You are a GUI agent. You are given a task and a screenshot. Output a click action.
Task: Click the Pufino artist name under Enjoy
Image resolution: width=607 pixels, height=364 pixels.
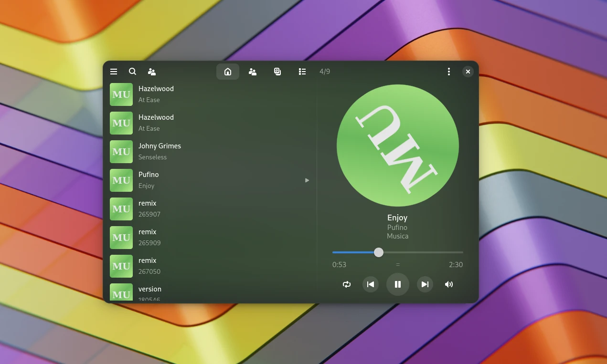click(397, 228)
